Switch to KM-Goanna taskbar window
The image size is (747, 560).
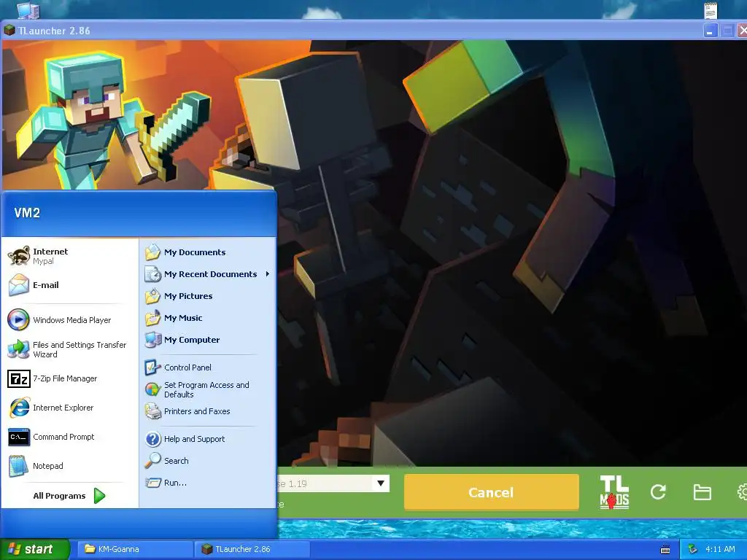coord(135,549)
